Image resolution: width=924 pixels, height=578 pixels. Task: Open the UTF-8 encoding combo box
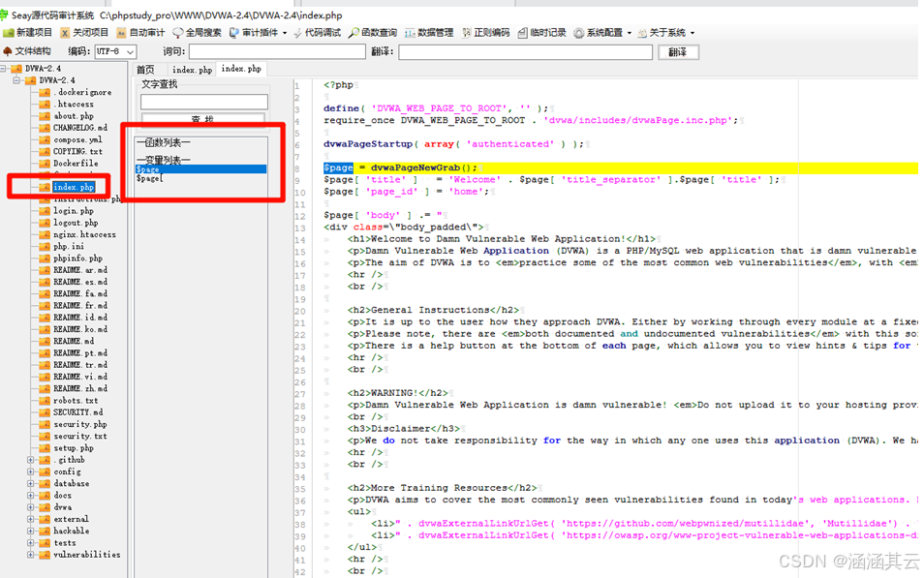coord(116,52)
